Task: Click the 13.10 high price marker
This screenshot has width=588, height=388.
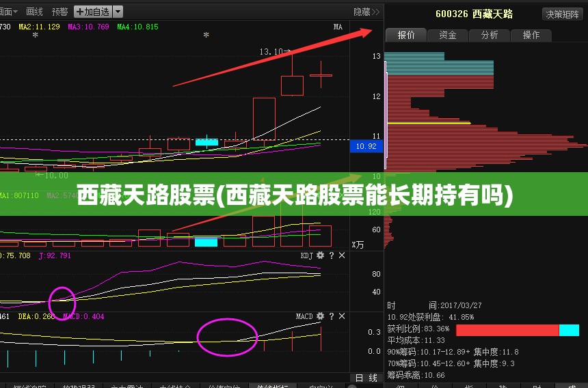Action: tap(275, 52)
